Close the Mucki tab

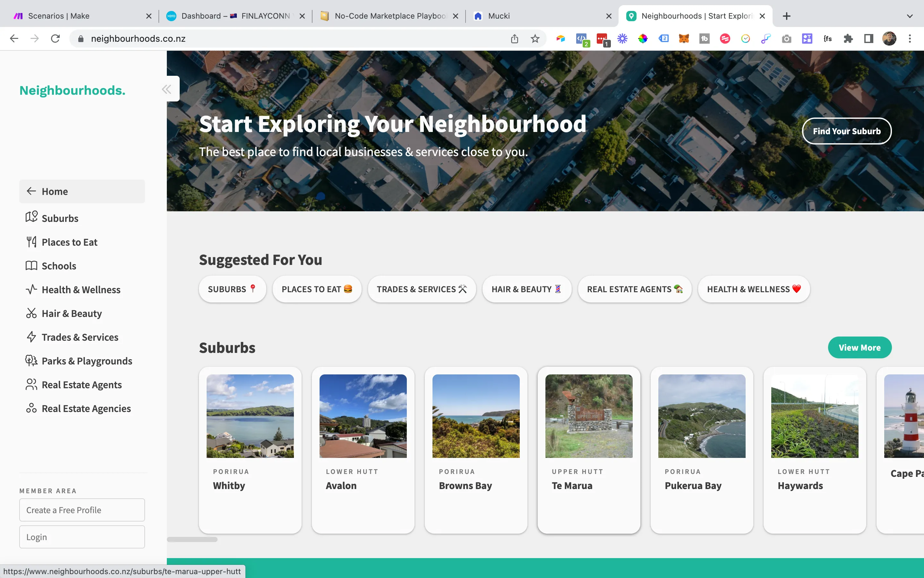coord(609,16)
